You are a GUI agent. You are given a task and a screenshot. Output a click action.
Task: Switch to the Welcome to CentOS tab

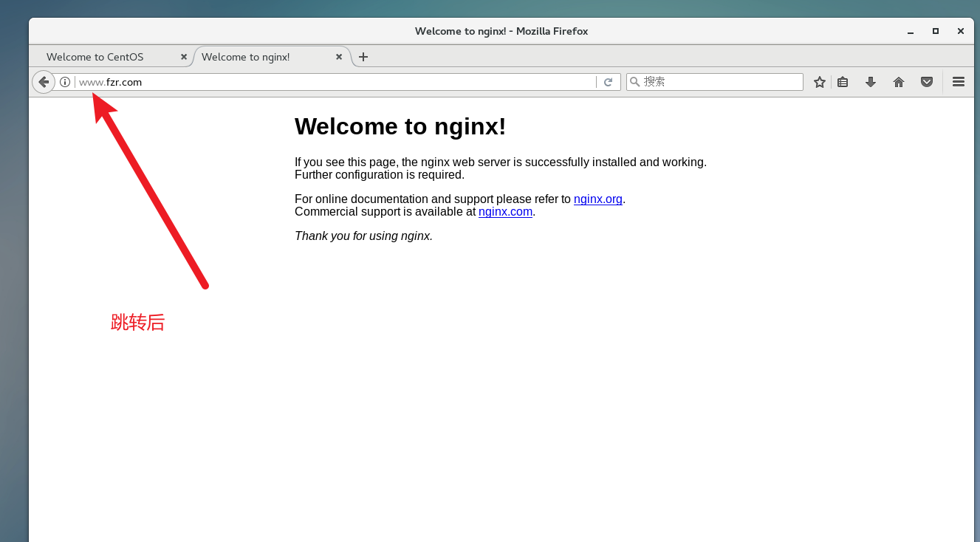[x=111, y=57]
